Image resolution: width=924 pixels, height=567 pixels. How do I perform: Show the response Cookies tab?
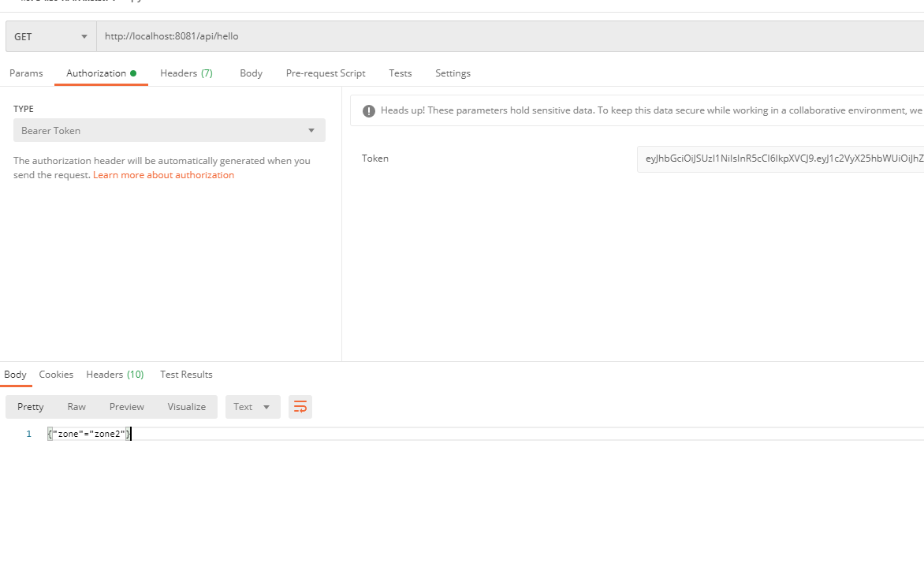(56, 375)
